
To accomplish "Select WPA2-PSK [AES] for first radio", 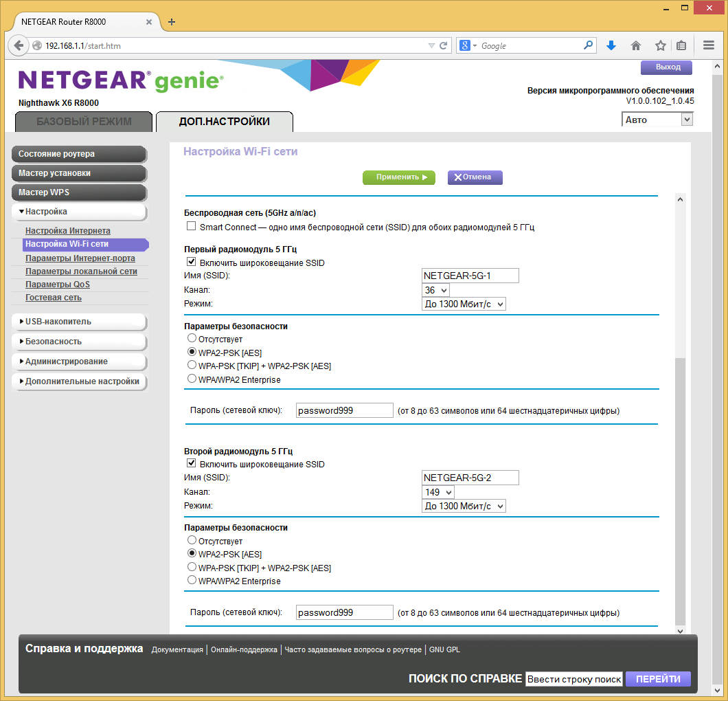I will click(x=192, y=352).
